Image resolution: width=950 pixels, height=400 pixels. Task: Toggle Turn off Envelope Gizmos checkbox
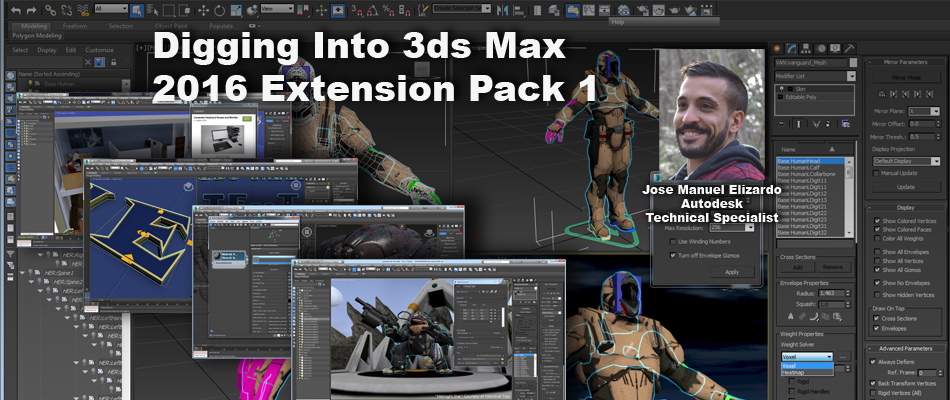(673, 256)
